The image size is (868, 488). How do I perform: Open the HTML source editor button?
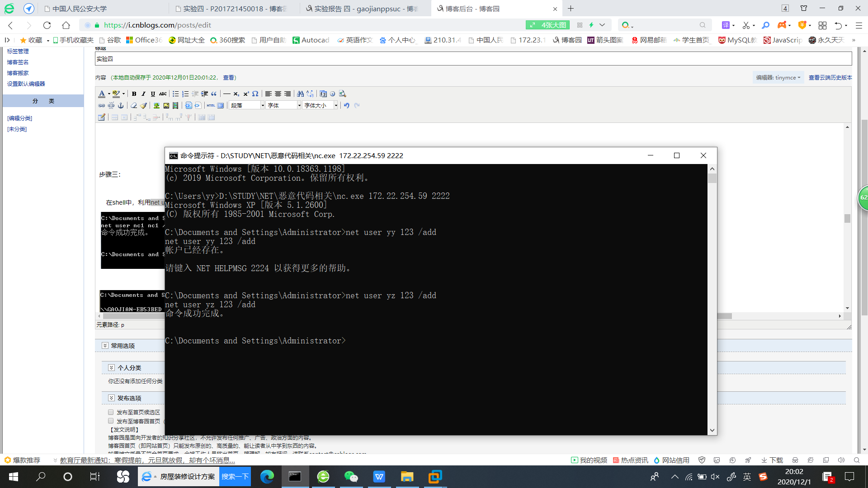point(211,106)
